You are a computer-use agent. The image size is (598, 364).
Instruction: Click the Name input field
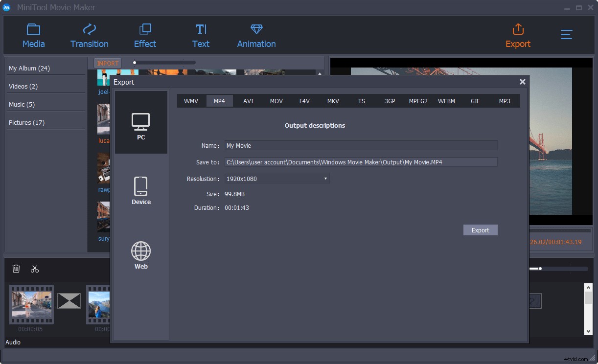tap(361, 145)
